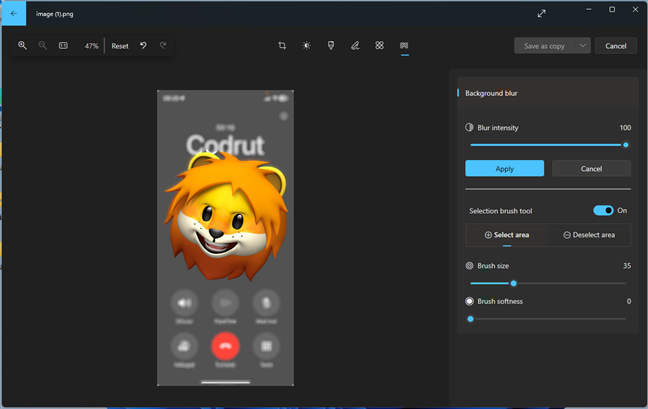The width and height of the screenshot is (648, 409).
Task: Open the Erase objects tool
Action: click(x=379, y=45)
